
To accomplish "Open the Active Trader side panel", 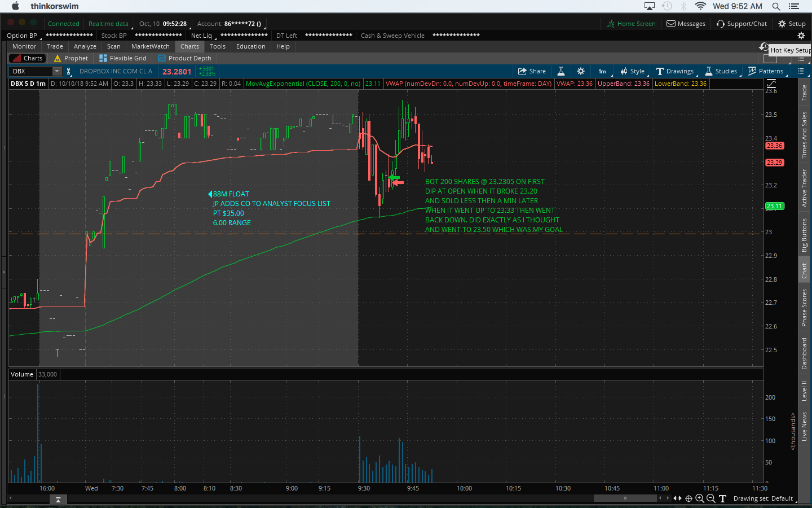I will tap(805, 188).
